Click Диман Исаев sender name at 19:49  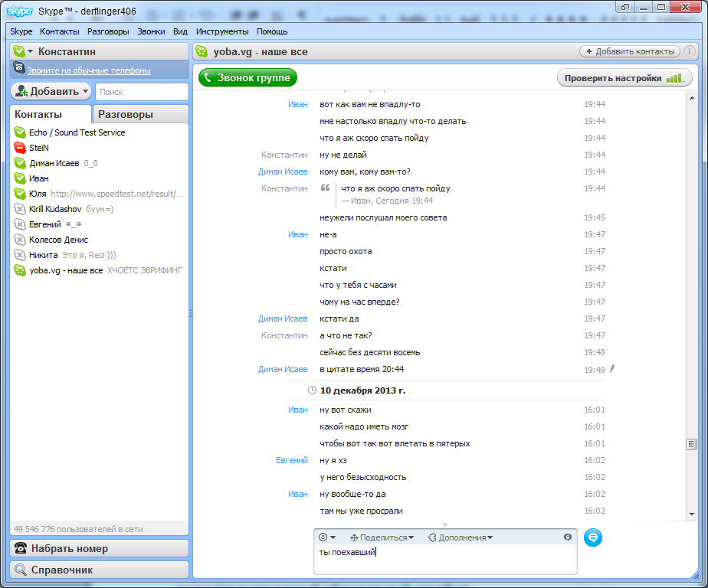(283, 369)
